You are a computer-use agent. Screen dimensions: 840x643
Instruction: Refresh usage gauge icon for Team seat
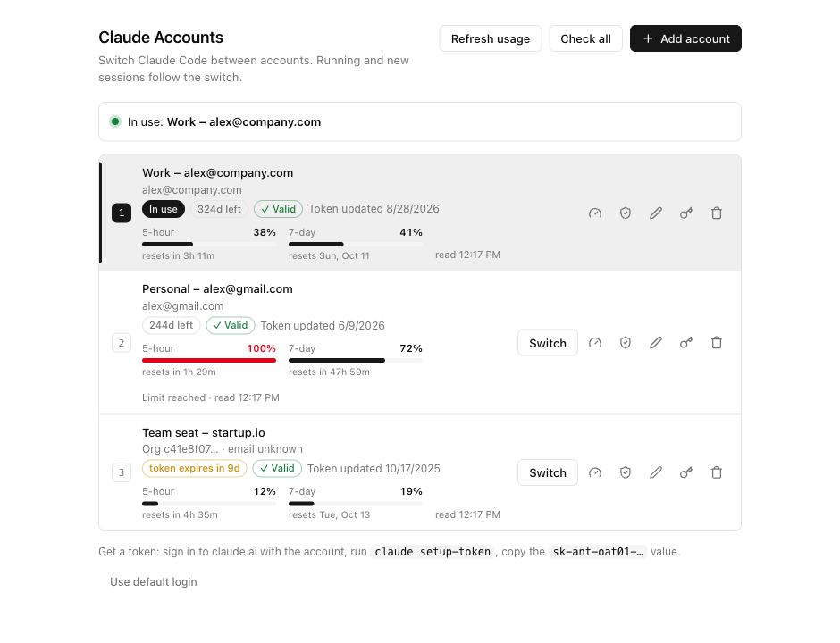tap(594, 472)
